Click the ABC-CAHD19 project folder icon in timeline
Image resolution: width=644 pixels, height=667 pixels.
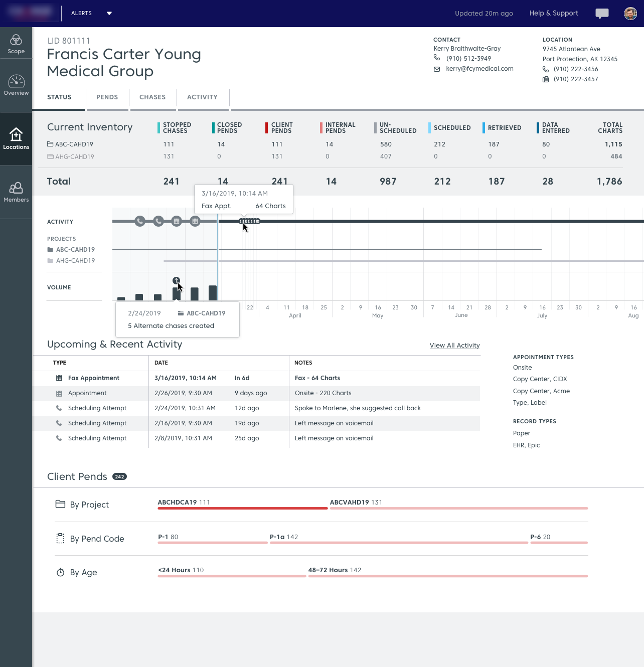tap(50, 249)
